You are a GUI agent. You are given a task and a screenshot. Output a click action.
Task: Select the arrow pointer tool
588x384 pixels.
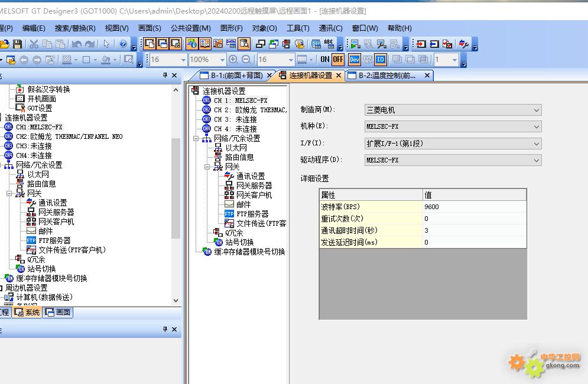click(x=106, y=44)
